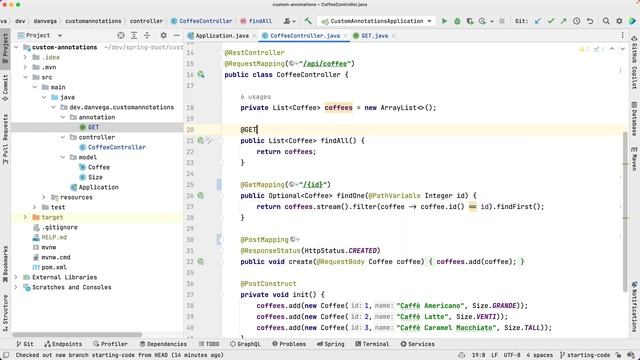Expand External Libraries node
Image resolution: width=640 pixels, height=360 pixels.
[x=16, y=277]
